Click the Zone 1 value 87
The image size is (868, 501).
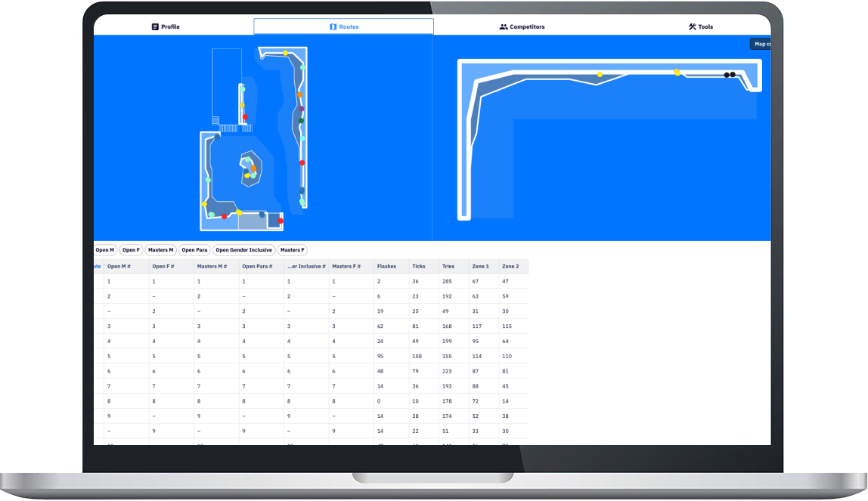coord(476,371)
